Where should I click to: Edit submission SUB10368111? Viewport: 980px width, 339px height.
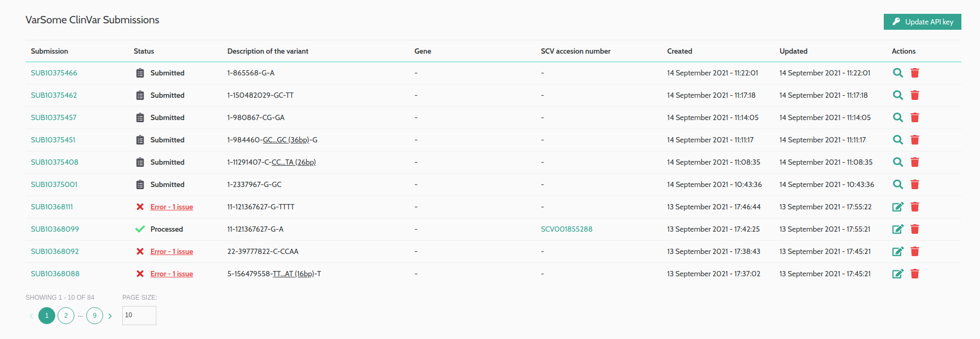pos(898,207)
